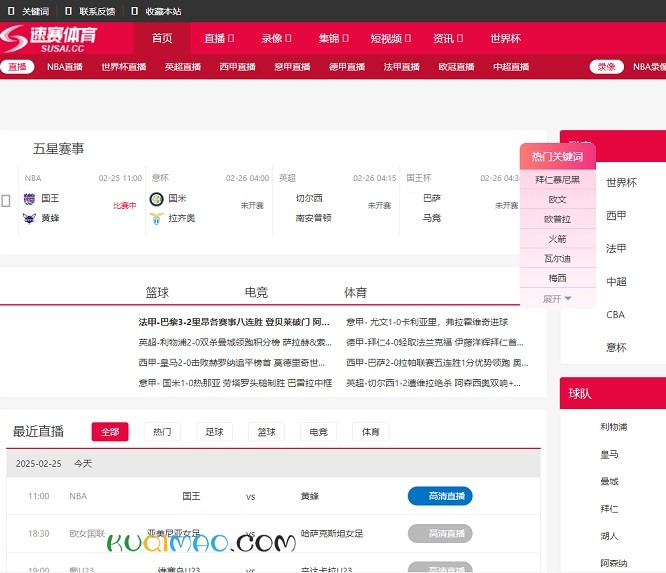
Task: Open the CBA league in the sidebar
Action: [615, 315]
